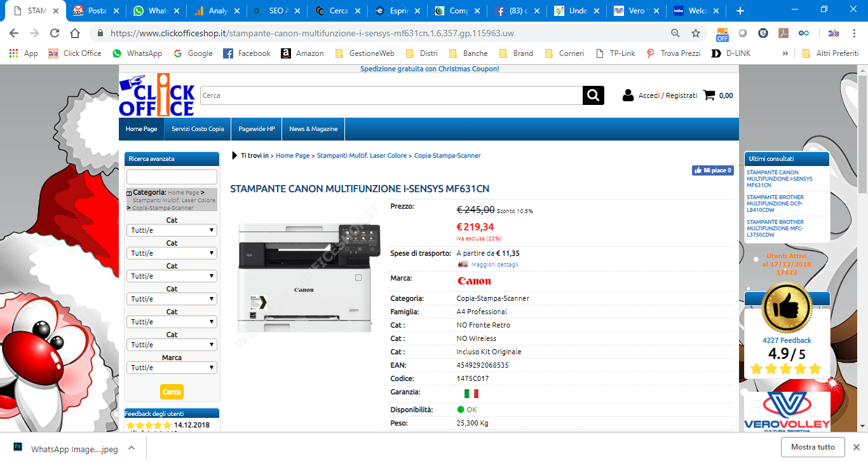Open download options for WhatsApp Image file
Image resolution: width=868 pixels, height=463 pixels.
(132, 448)
